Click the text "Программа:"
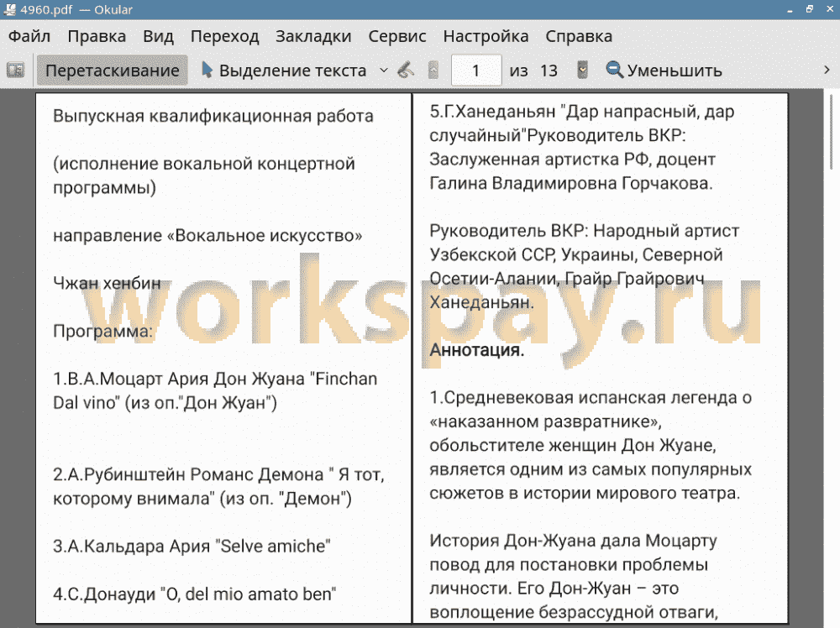Viewport: 840px width, 628px height. pos(102,331)
